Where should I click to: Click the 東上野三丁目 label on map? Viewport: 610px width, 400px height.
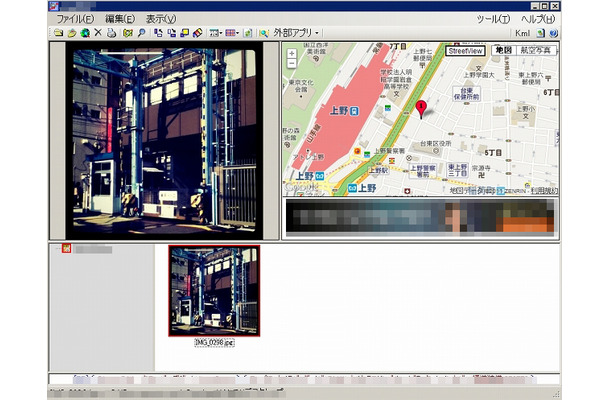pyautogui.click(x=457, y=170)
